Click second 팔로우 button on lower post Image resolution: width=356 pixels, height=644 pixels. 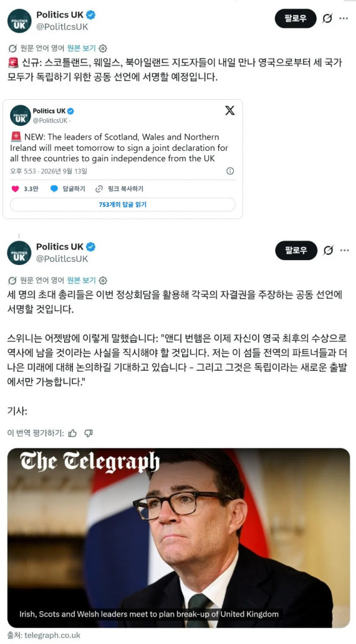(296, 250)
